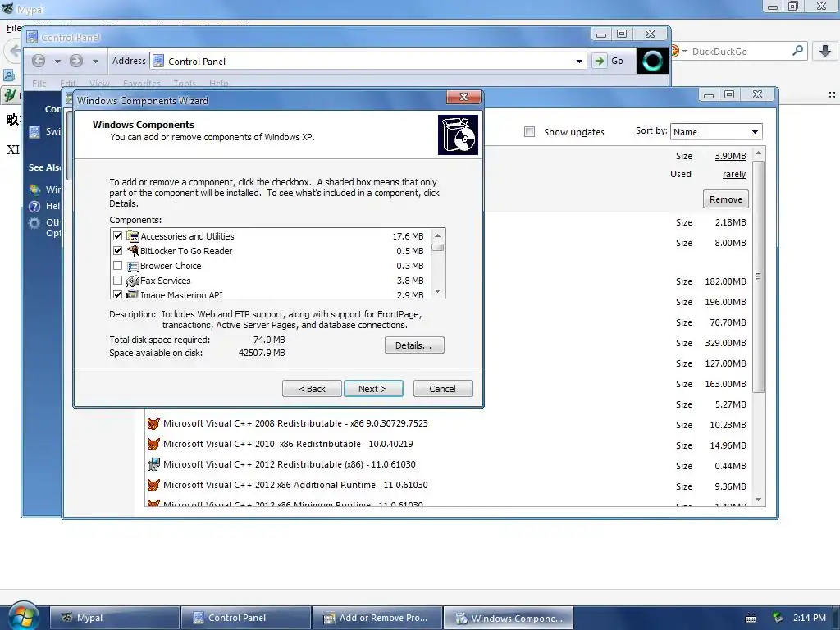Click the Accessories and Utilities icon
840x630 pixels.
click(132, 235)
